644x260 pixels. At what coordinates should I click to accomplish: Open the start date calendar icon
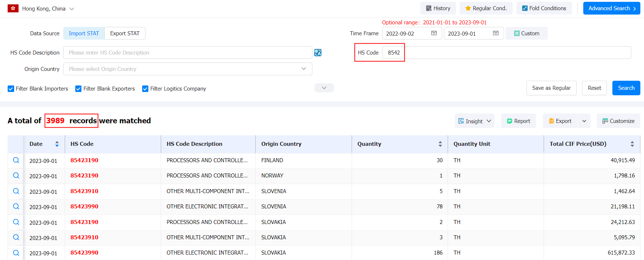(434, 33)
